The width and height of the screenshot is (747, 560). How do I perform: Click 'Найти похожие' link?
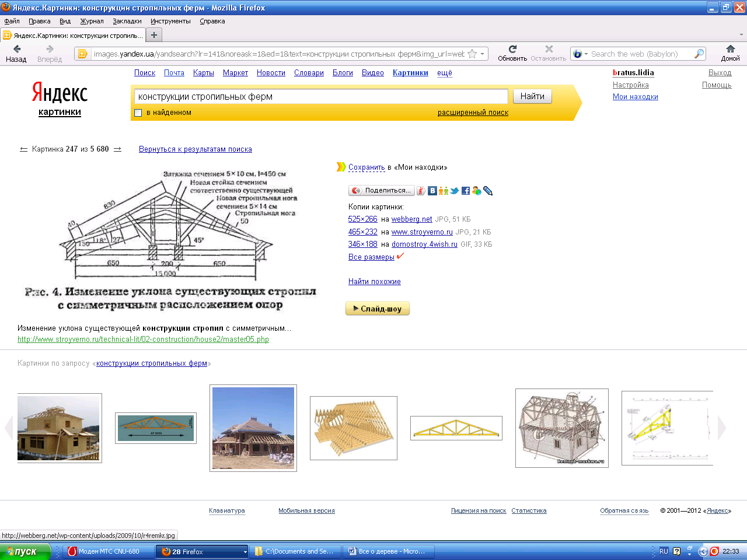375,282
